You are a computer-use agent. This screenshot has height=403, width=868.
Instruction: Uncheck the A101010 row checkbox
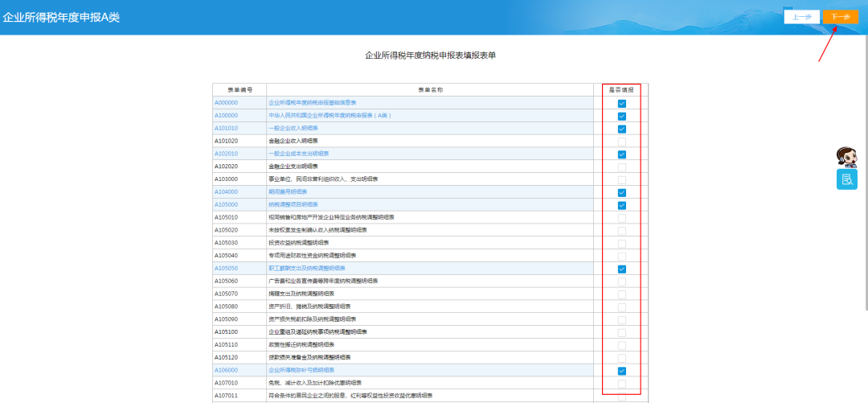coord(621,130)
